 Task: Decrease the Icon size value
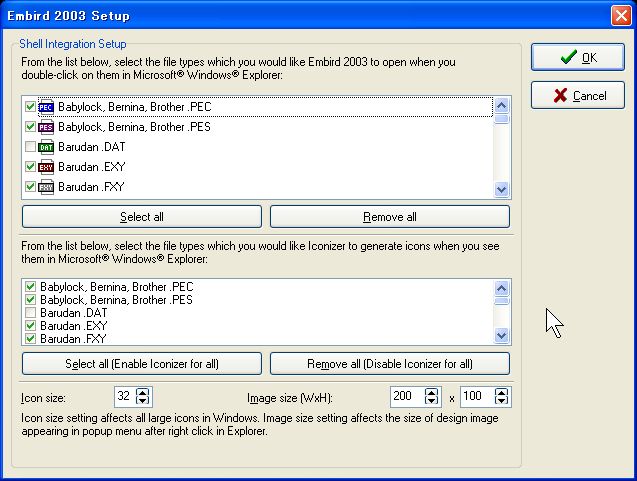pos(143,400)
